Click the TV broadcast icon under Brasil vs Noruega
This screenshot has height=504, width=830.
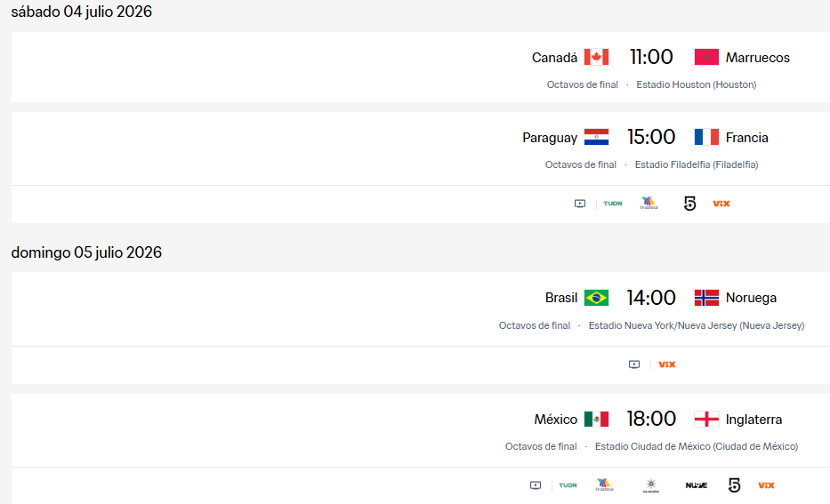(634, 364)
